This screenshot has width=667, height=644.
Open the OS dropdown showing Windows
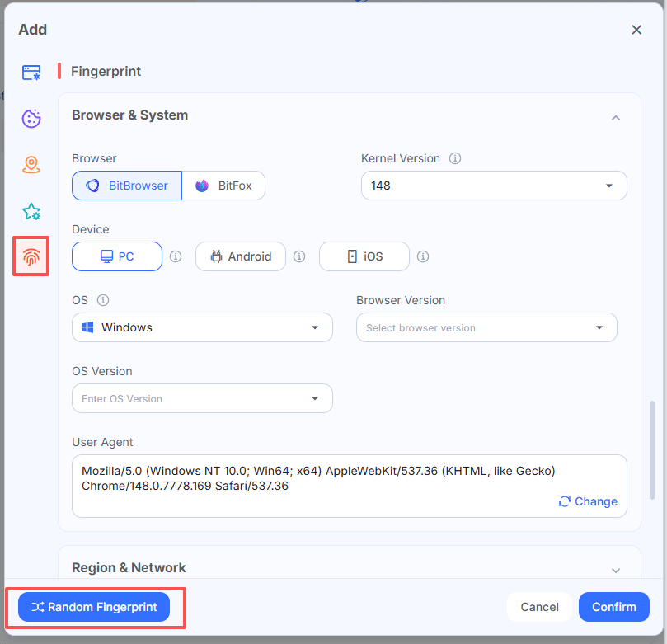pos(202,327)
